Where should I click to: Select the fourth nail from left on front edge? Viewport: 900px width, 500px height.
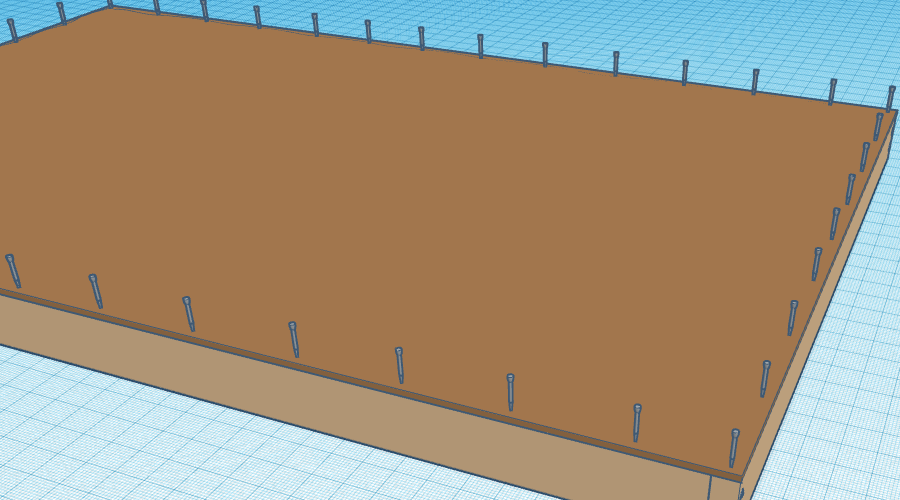point(294,339)
